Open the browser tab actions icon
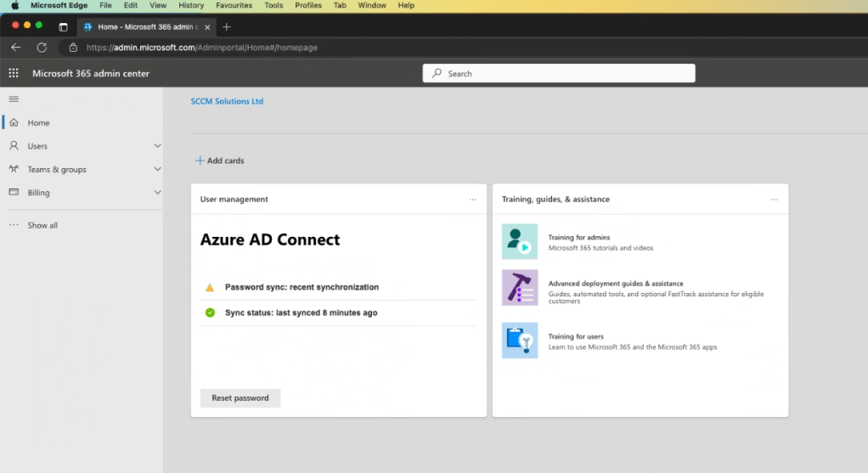 pyautogui.click(x=63, y=27)
